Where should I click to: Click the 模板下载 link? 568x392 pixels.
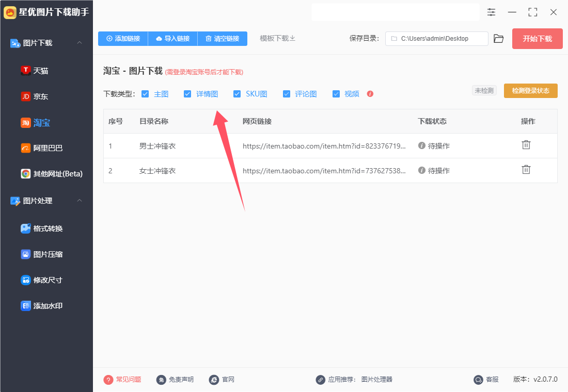[x=277, y=38]
